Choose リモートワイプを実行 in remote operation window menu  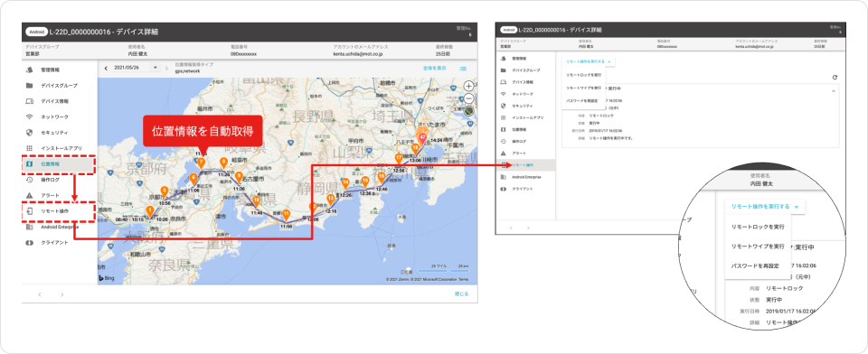583,88
